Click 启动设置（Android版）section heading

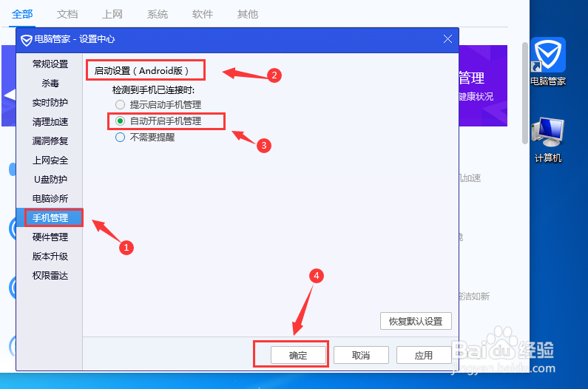coord(141,70)
